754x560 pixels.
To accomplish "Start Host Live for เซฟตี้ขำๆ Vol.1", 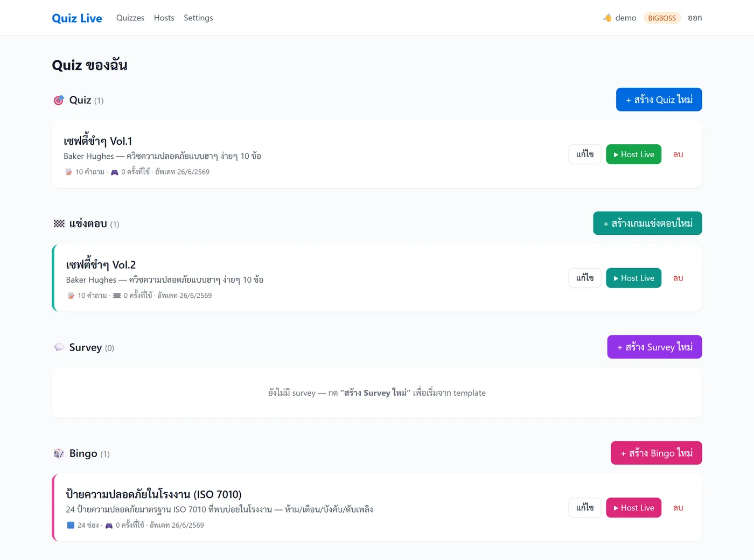I will tap(633, 155).
